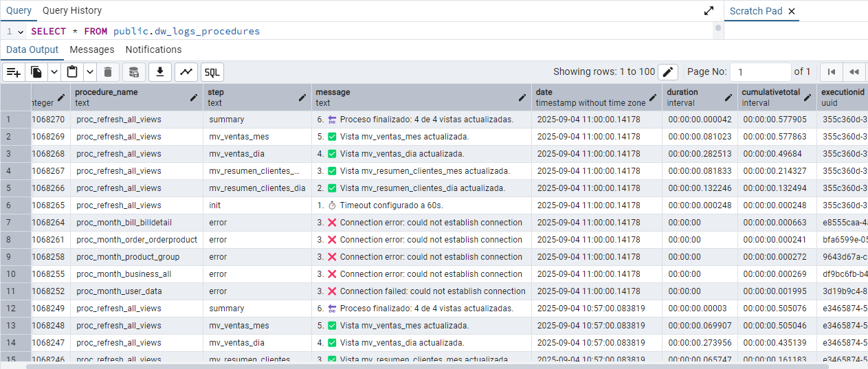
Task: Go to first page button
Action: (x=832, y=72)
